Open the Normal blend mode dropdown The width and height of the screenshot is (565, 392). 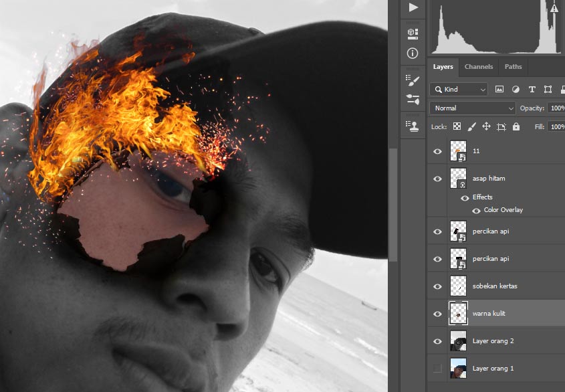pyautogui.click(x=473, y=108)
